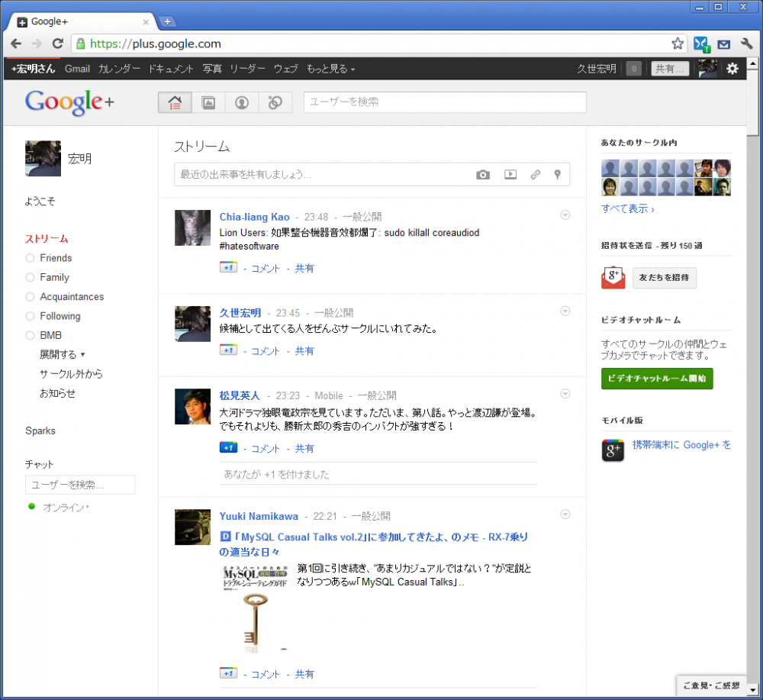Viewport: 763px width, 700px height.
Task: Open options dropdown on Chia-liang Kao post
Action: (x=565, y=215)
